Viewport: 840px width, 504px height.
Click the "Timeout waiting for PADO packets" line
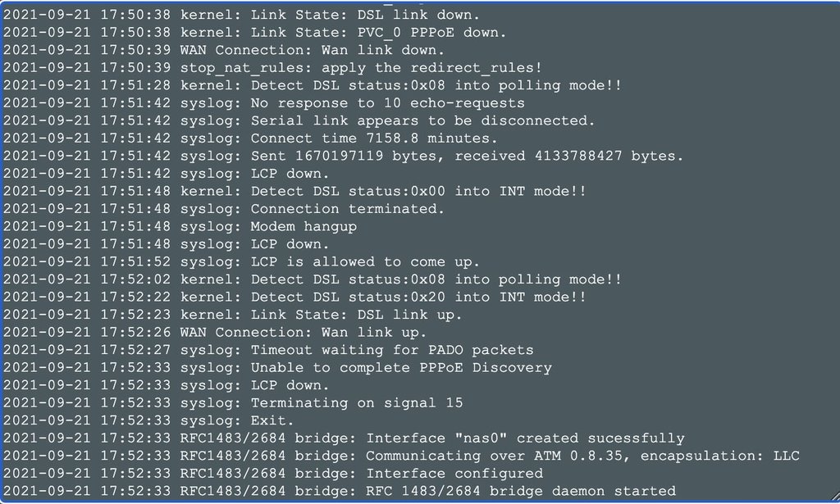coord(268,350)
